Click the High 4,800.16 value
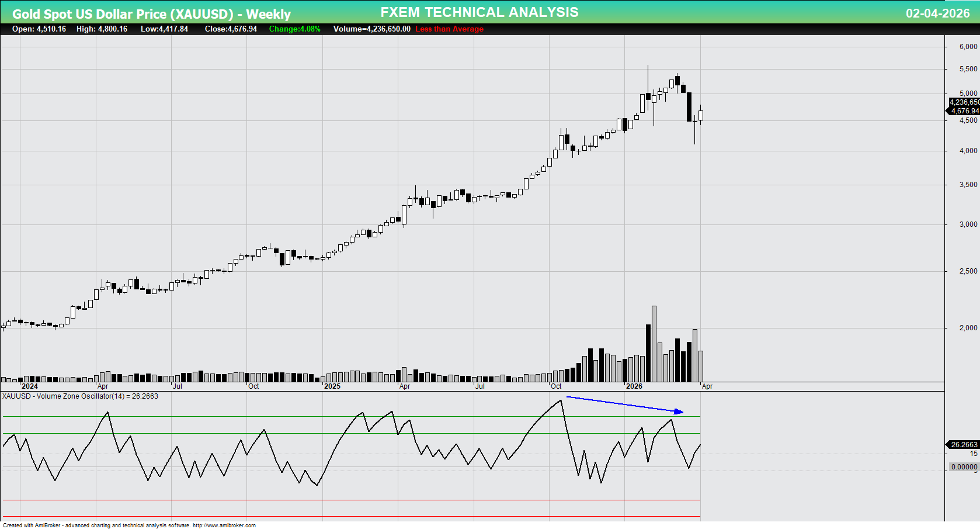 [102, 29]
